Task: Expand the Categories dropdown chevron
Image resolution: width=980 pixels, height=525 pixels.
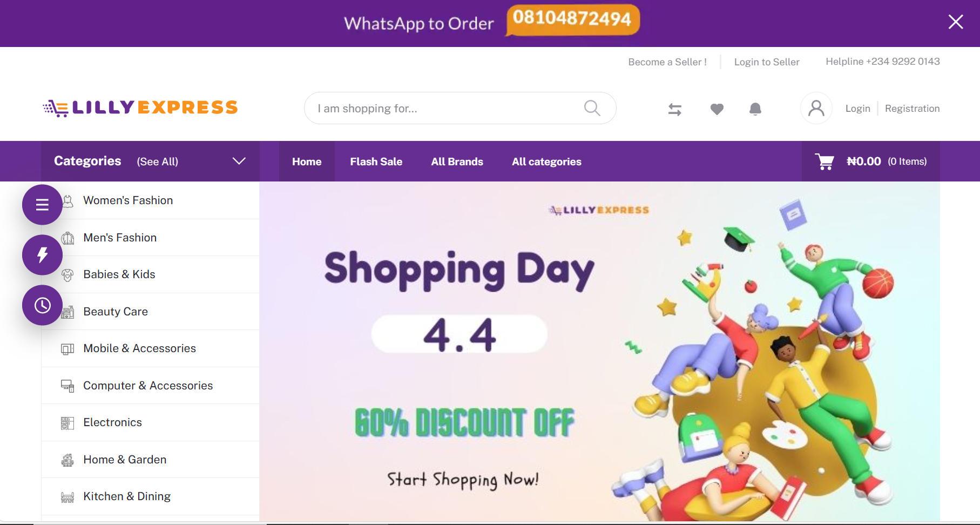Action: (x=239, y=161)
